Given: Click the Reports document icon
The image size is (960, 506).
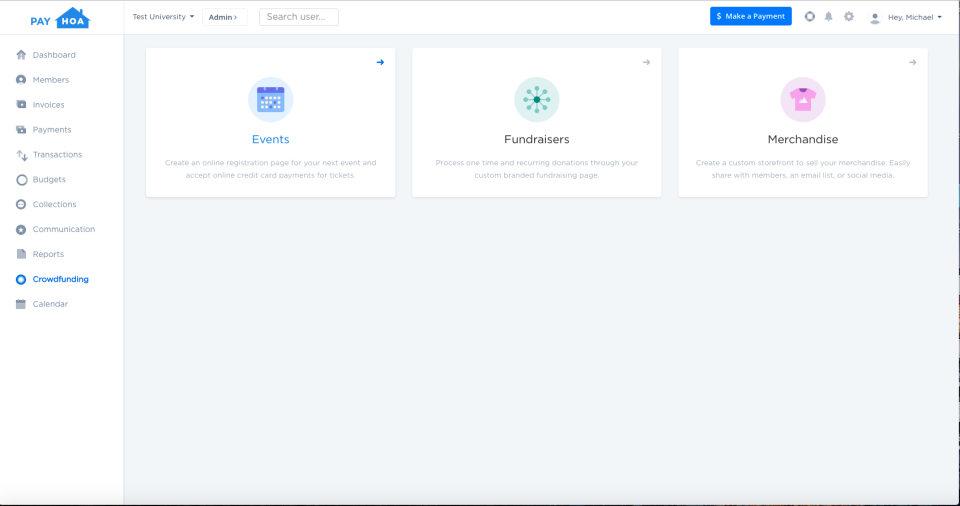Looking at the screenshot, I should pos(21,254).
